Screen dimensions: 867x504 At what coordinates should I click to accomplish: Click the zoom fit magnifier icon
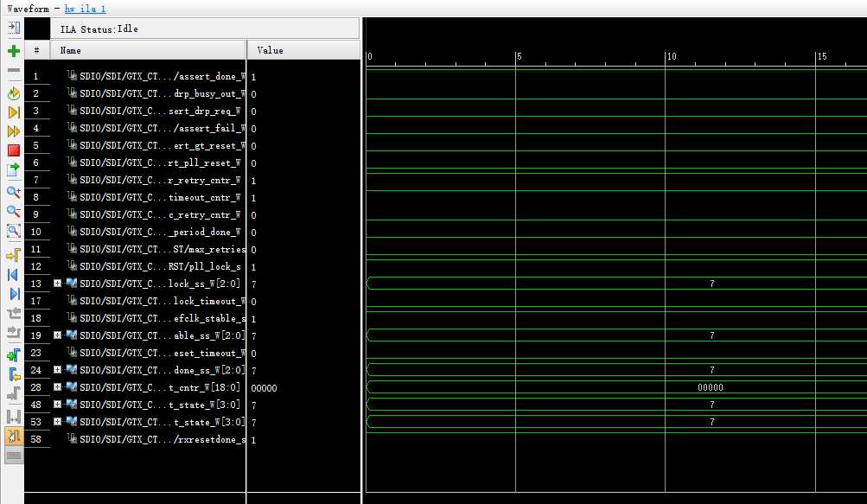(14, 231)
